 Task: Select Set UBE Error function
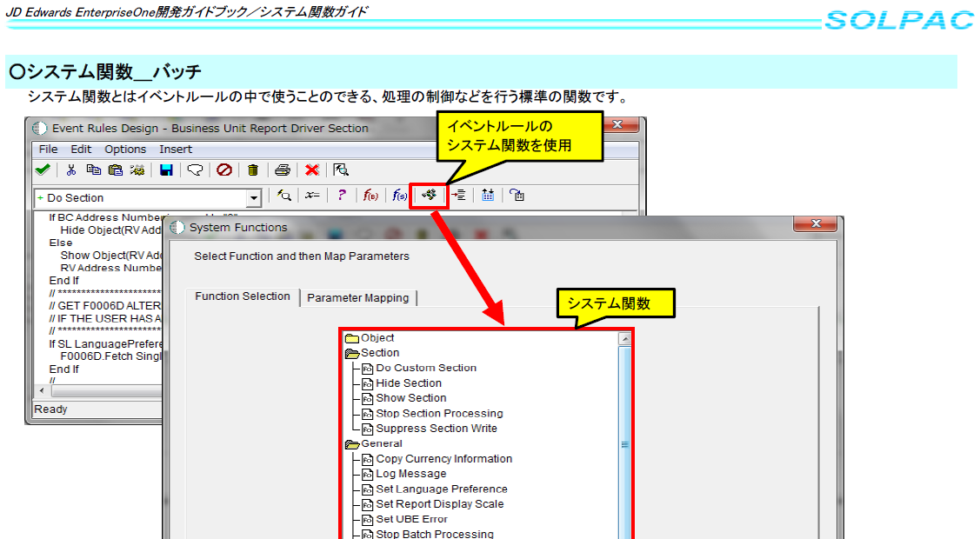pos(411,519)
